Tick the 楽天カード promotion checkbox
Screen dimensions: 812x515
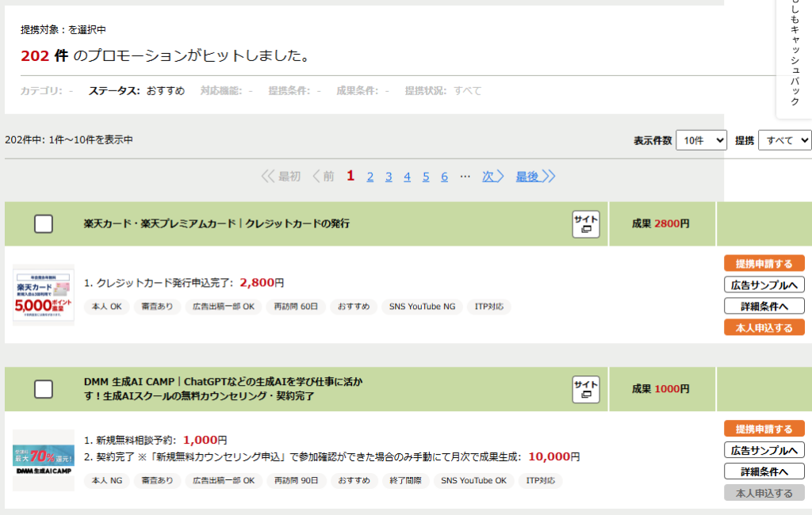44,224
